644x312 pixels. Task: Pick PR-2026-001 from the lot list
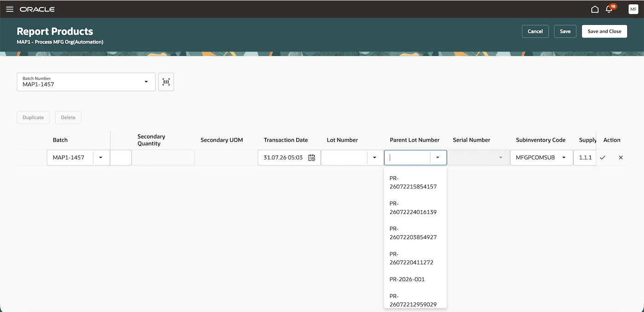[415, 279]
